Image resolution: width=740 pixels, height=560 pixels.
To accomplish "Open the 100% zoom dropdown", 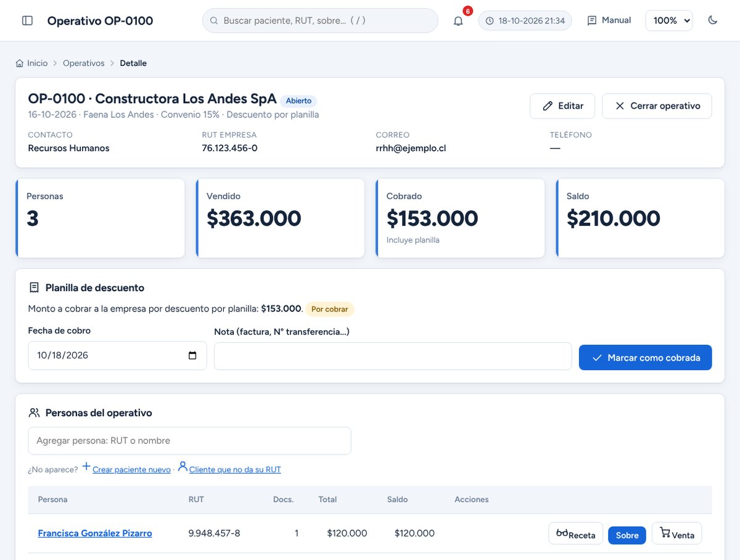I will pos(669,20).
